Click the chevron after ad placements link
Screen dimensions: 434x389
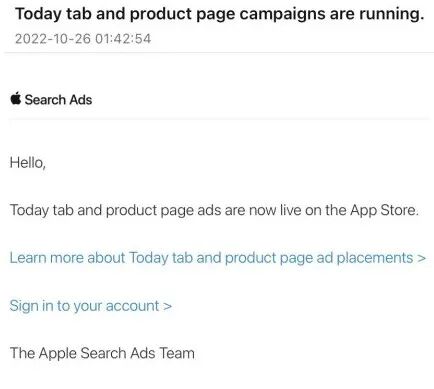tap(422, 258)
